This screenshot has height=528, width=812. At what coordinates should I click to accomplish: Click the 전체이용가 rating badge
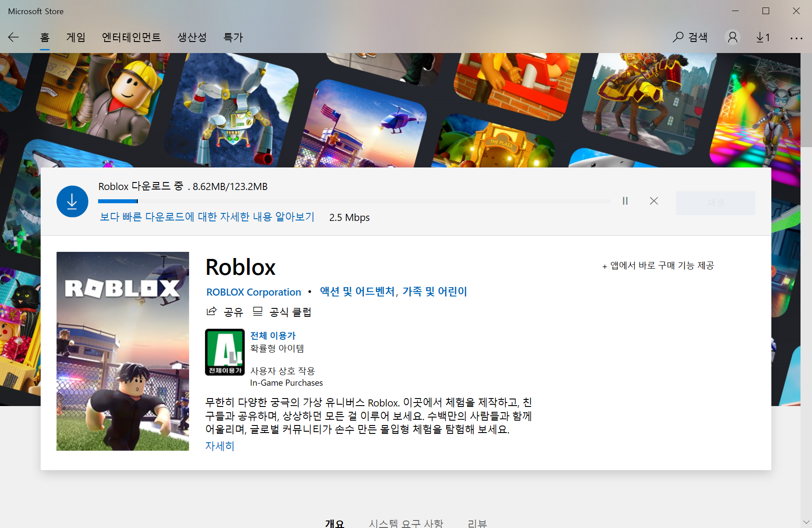click(x=225, y=352)
